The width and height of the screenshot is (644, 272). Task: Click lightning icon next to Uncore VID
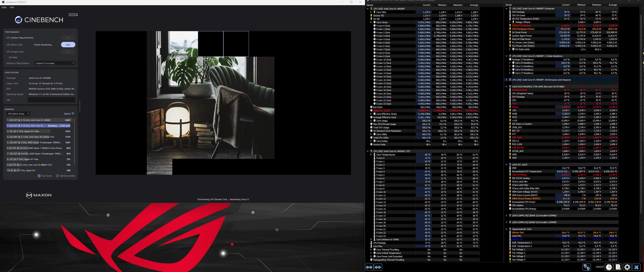pyautogui.click(x=371, y=16)
